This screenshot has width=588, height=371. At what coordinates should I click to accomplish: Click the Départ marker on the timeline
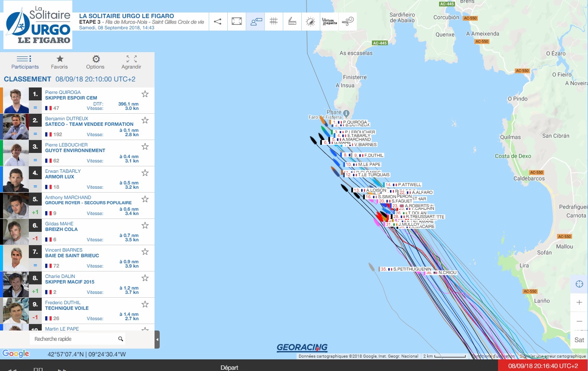229,368
